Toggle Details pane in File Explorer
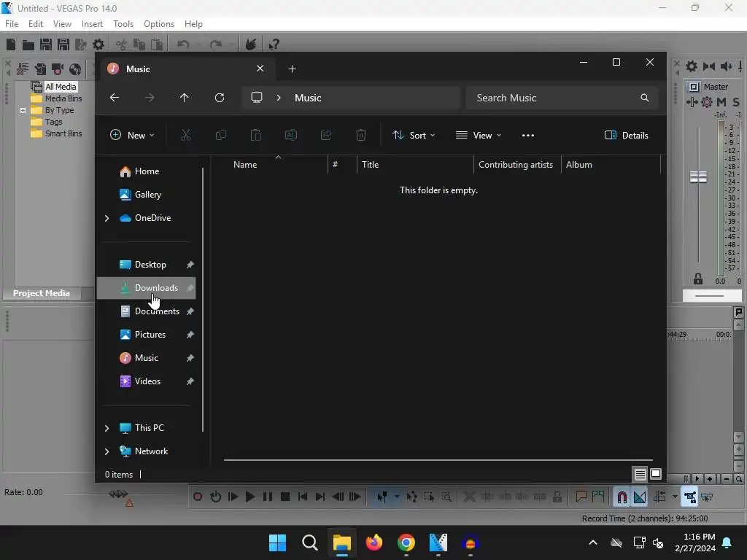 click(x=626, y=135)
